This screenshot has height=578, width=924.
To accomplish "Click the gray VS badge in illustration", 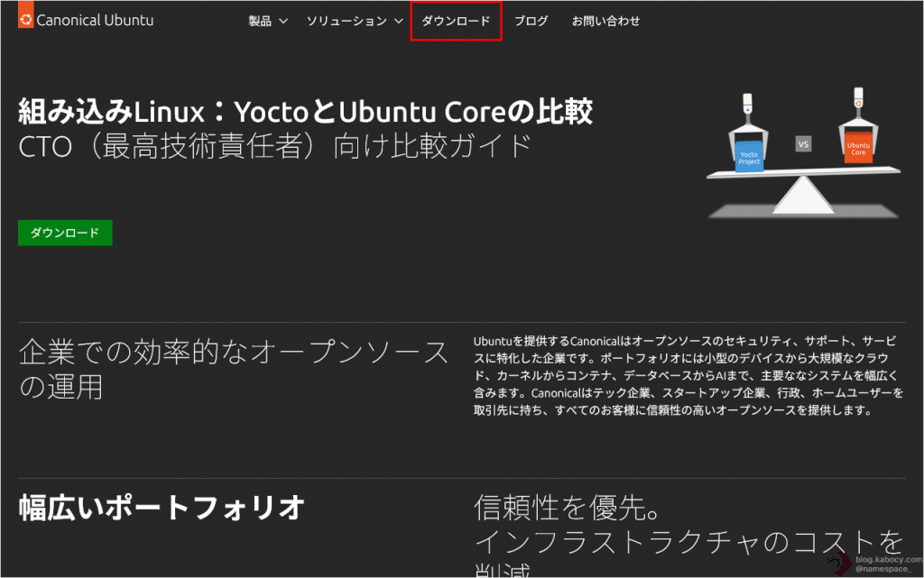I will (803, 143).
